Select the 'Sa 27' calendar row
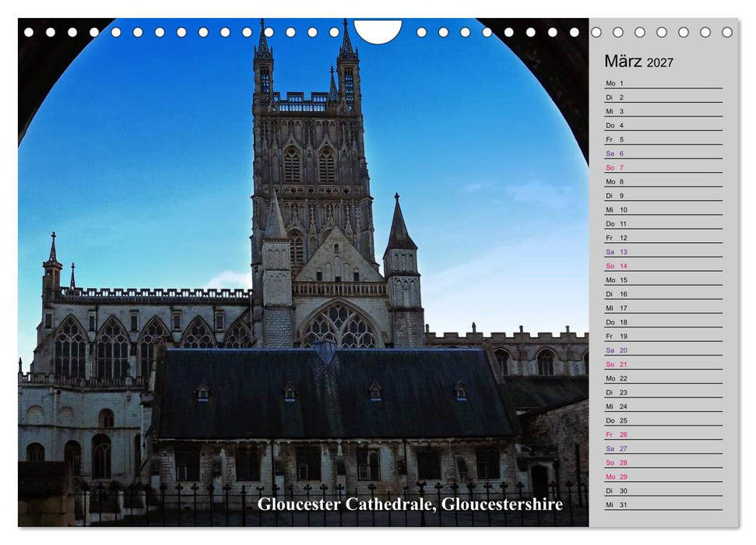The height and width of the screenshot is (545, 756). [663, 448]
